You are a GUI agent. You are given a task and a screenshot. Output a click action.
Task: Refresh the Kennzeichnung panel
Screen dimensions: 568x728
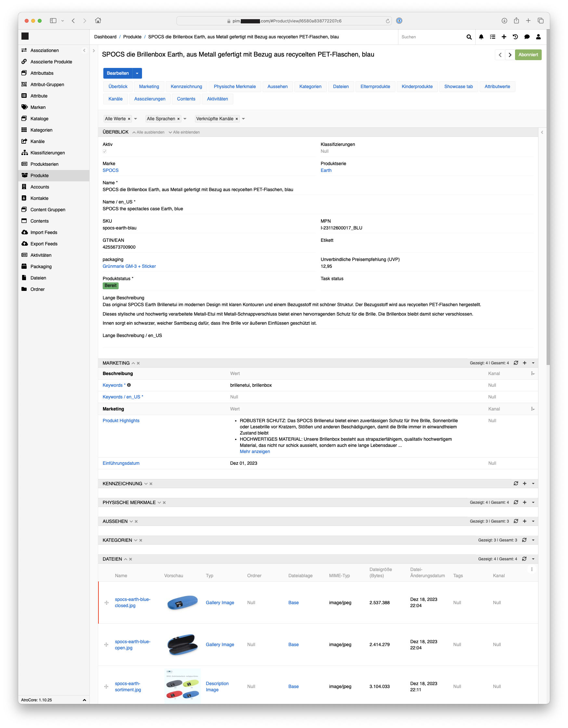516,483
